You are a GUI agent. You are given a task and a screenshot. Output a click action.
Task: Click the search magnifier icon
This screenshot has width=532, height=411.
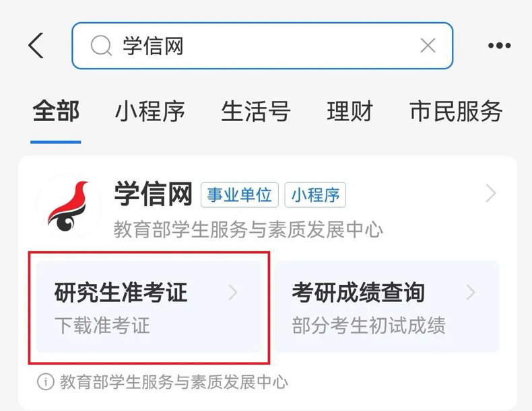[x=101, y=45]
